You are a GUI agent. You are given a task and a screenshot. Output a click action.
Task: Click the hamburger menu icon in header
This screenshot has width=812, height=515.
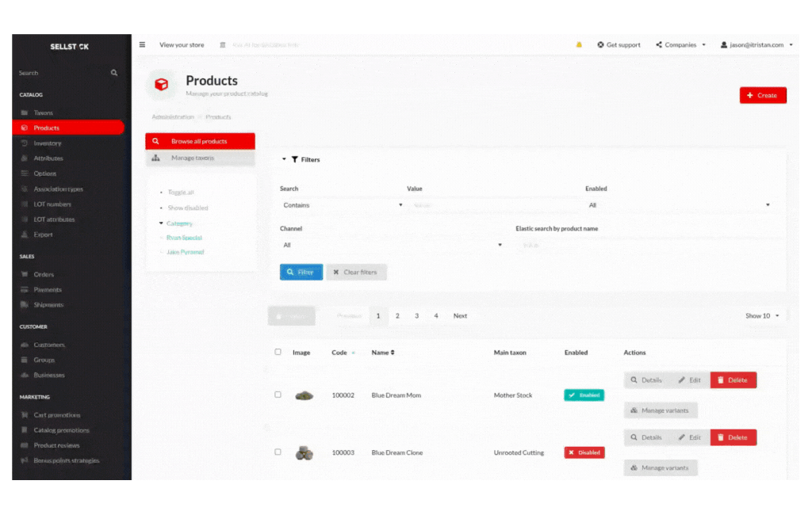(143, 45)
